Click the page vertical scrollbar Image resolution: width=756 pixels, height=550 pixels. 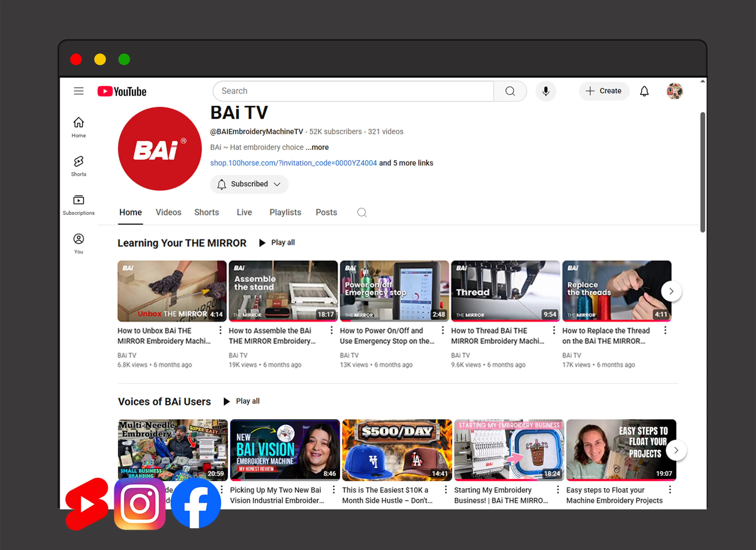(702, 172)
